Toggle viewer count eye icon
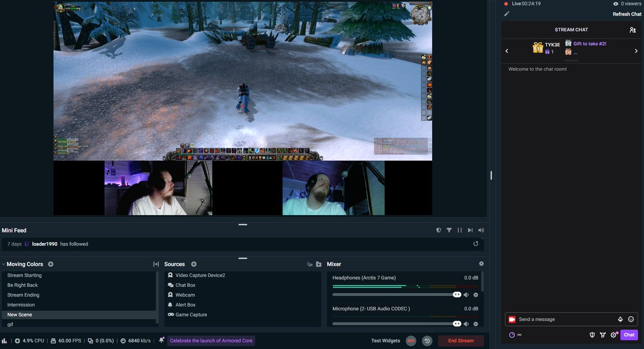This screenshot has height=349, width=644. point(616,4)
